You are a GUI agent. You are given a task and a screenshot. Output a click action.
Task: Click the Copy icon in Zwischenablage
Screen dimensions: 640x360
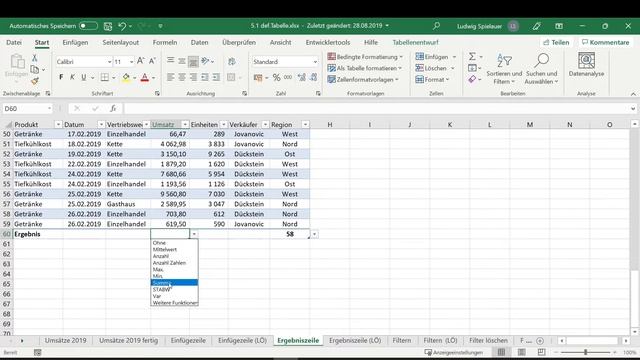pos(35,69)
